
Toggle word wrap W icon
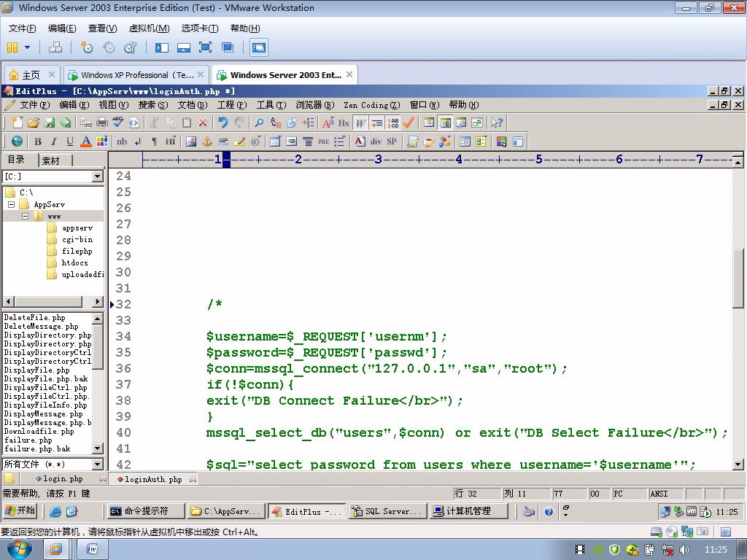(x=360, y=122)
